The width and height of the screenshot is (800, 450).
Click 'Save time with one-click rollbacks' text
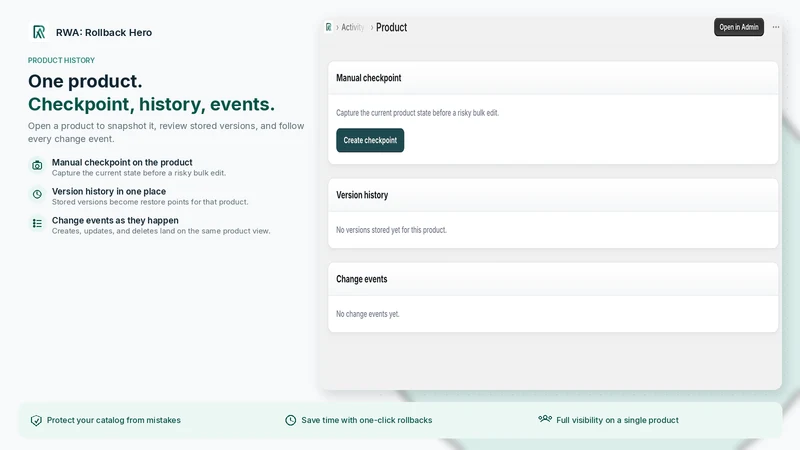coord(366,420)
